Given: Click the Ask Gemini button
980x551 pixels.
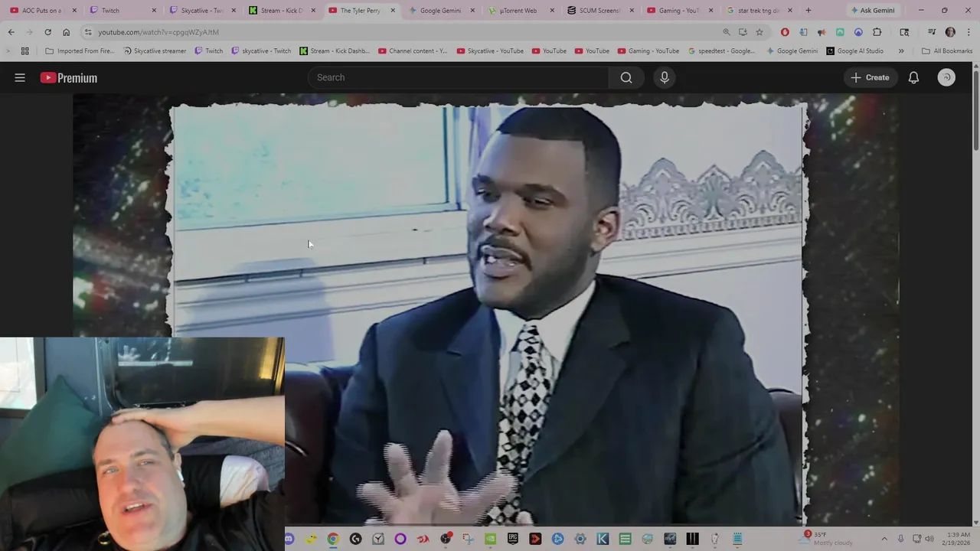Looking at the screenshot, I should coord(871,11).
